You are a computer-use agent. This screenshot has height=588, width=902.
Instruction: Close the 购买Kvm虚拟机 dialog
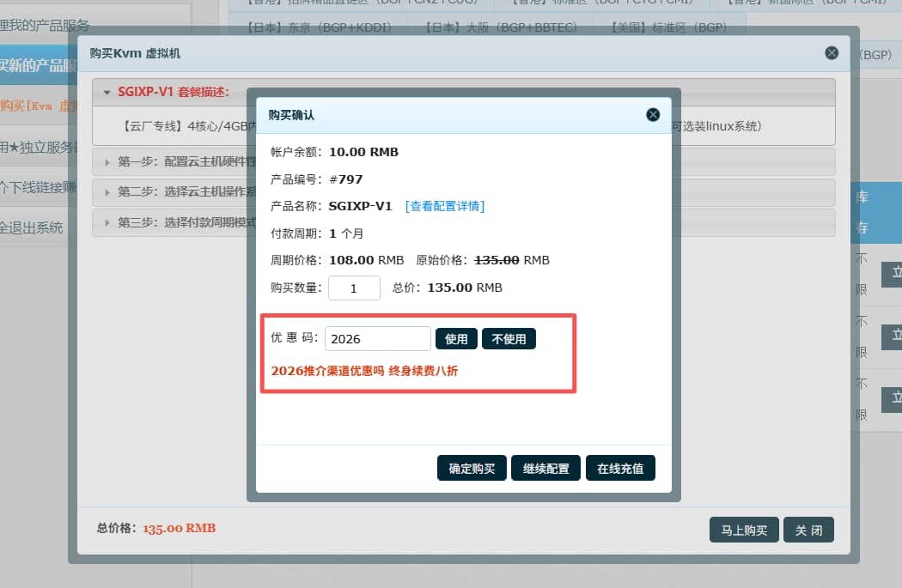pyautogui.click(x=832, y=52)
